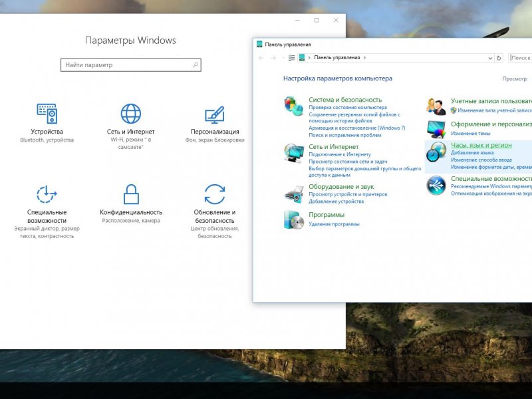Focus the Поиск field in Панель управления
This screenshot has height=399, width=532.
click(x=520, y=58)
